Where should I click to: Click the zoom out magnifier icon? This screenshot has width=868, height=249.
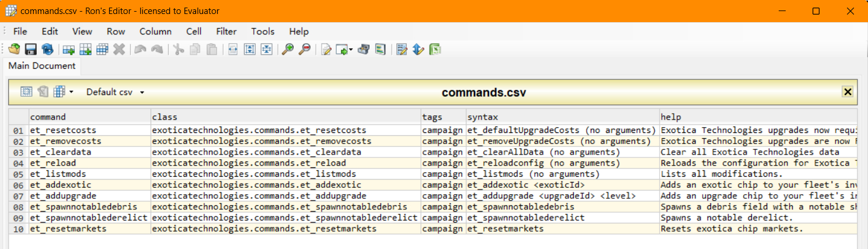(304, 50)
